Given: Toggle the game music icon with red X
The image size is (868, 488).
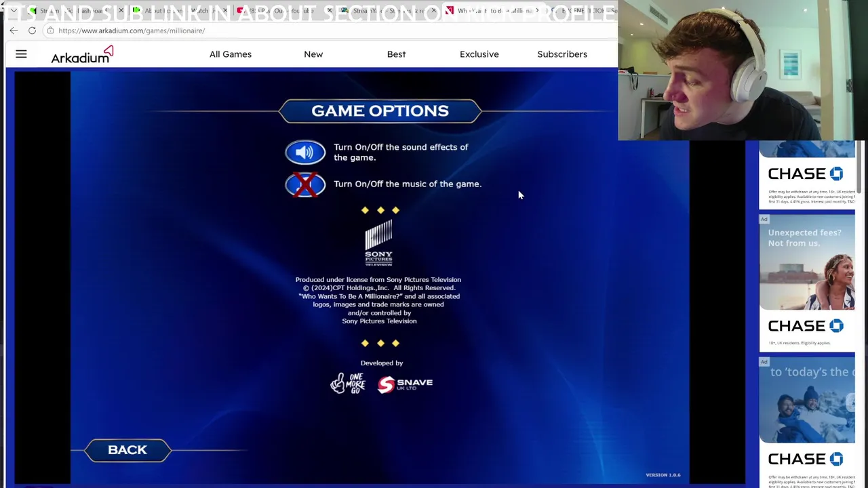Looking at the screenshot, I should [x=305, y=184].
